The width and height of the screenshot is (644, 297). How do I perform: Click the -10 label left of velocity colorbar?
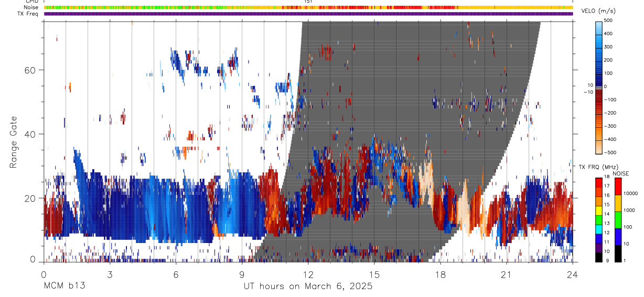click(588, 92)
